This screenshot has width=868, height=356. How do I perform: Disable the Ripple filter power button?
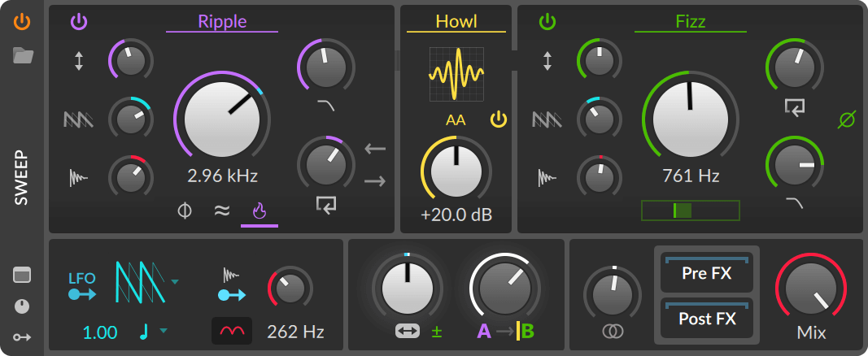point(79,22)
